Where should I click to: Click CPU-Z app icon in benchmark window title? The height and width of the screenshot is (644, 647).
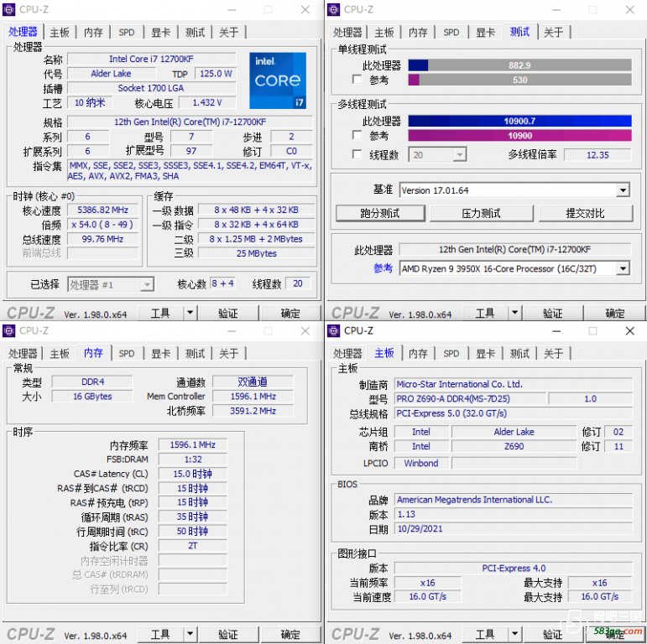(333, 9)
